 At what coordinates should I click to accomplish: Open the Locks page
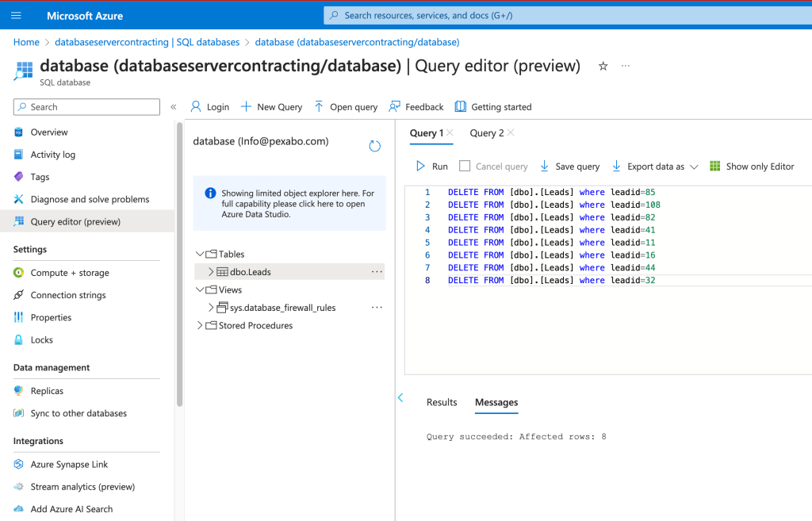(x=41, y=340)
